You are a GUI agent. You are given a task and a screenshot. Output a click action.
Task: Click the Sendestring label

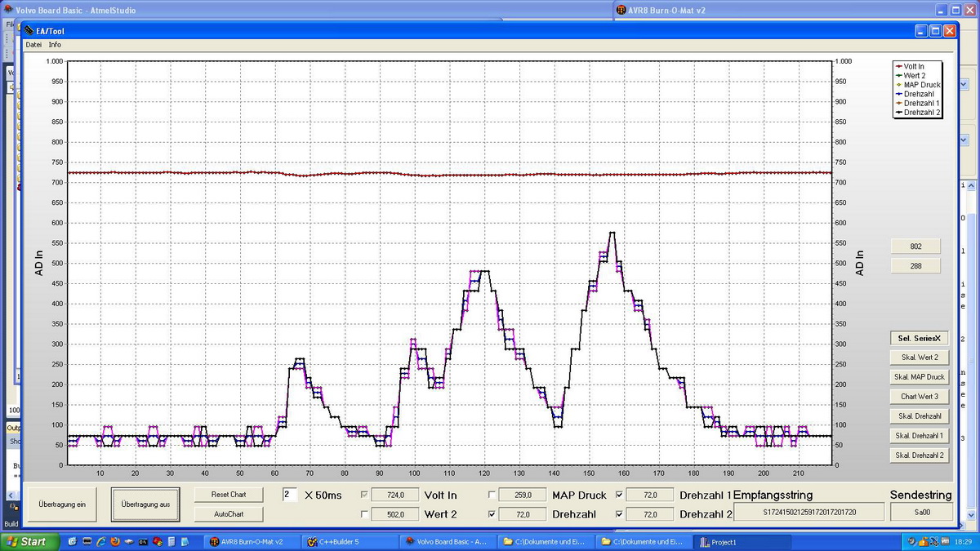click(920, 495)
